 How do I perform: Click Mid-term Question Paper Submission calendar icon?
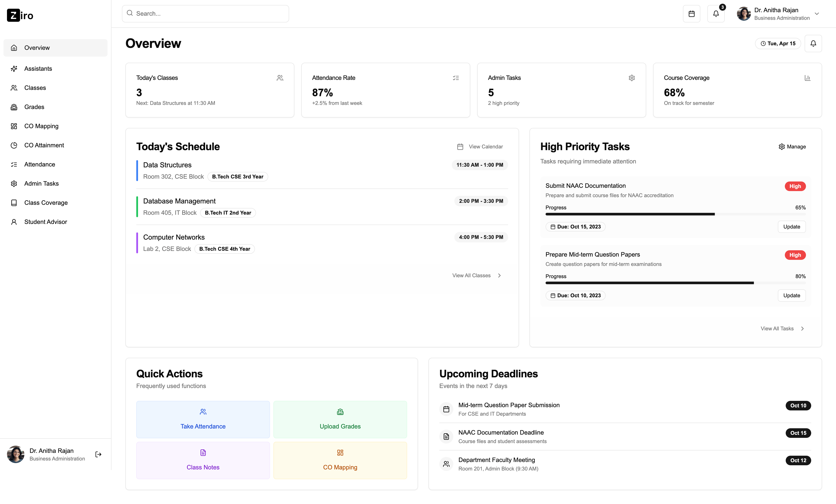click(x=446, y=409)
